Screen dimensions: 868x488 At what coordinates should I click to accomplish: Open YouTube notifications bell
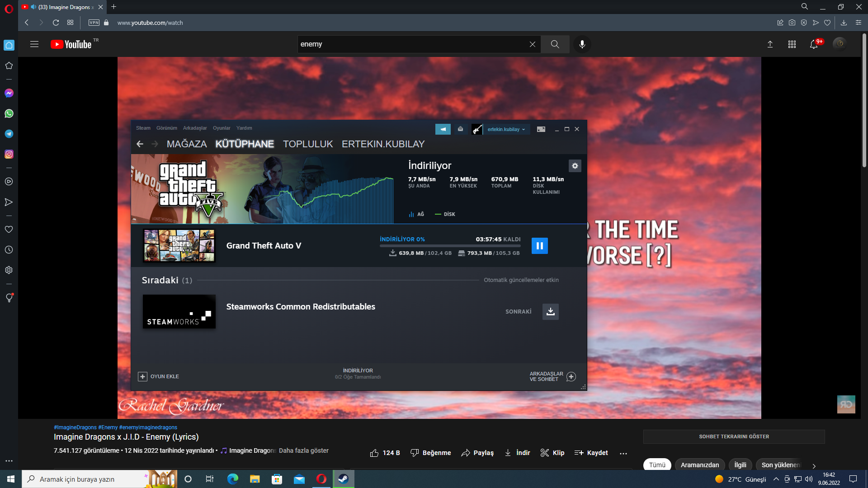tap(813, 44)
